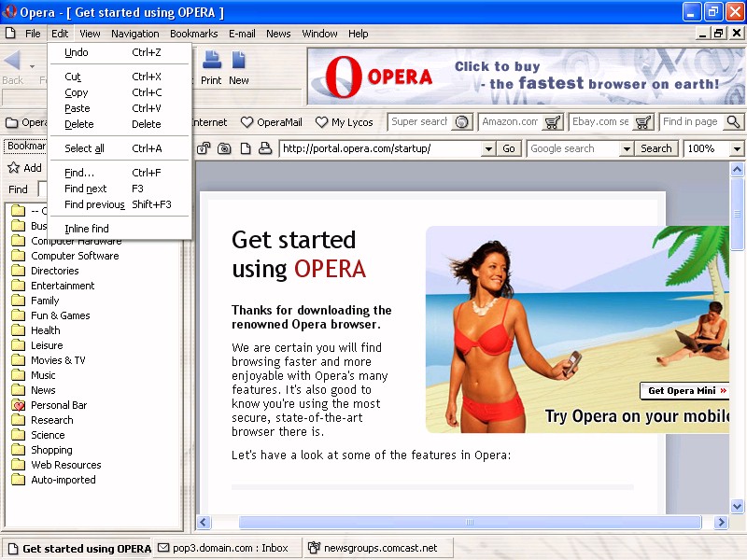747x560 pixels.
Task: Click the Go button
Action: tap(509, 148)
